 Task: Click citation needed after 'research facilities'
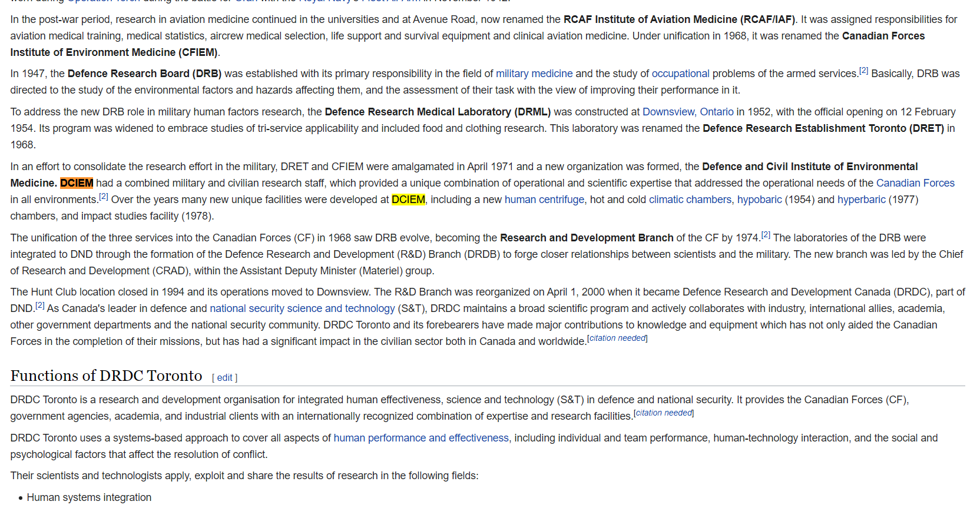click(664, 413)
